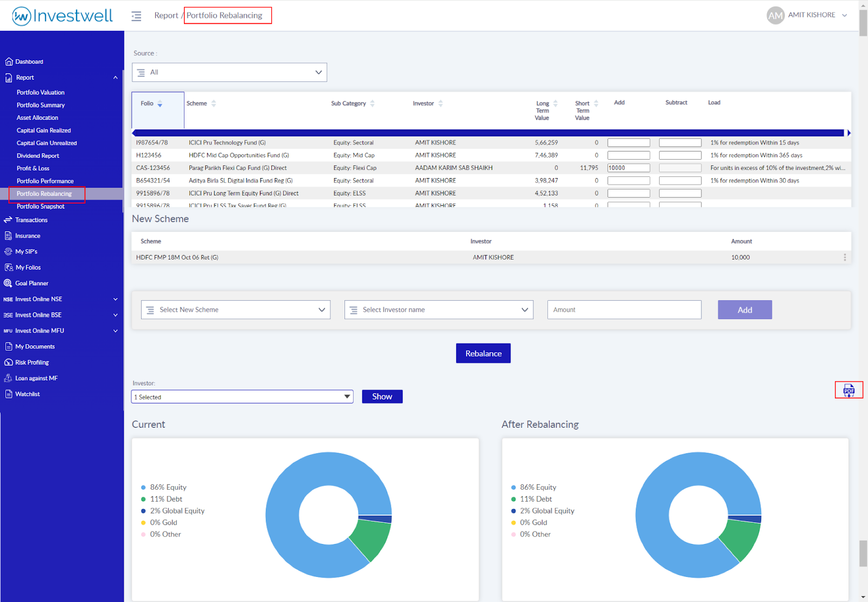
Task: Open Profit & Loss report
Action: [x=33, y=168]
